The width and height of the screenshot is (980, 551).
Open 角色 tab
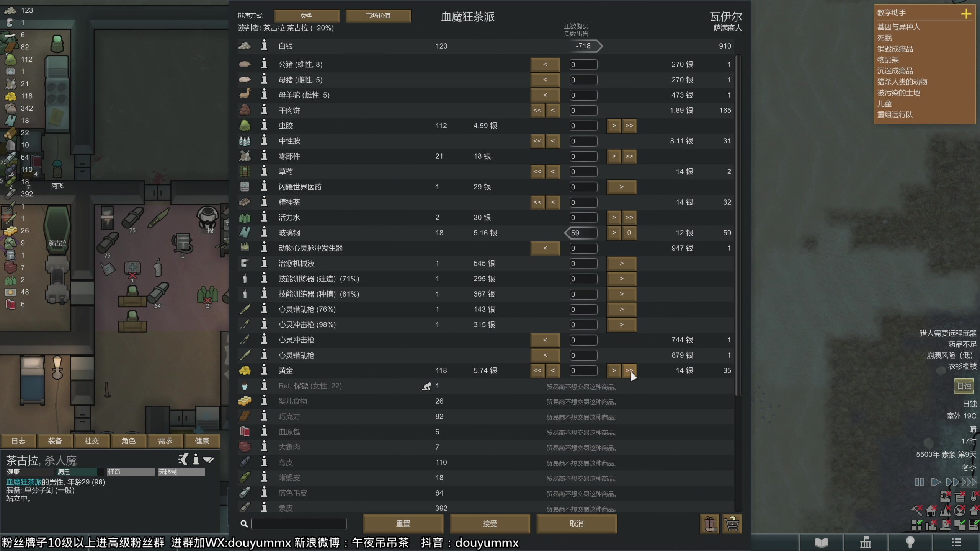pos(129,441)
